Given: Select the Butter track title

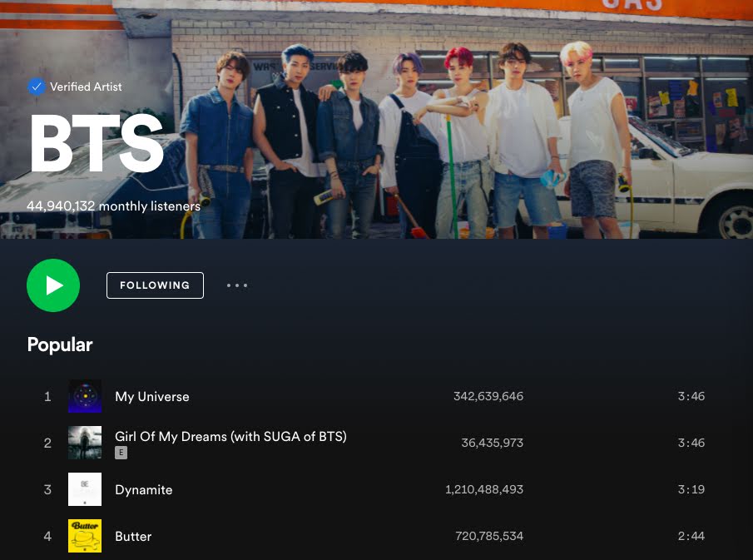Looking at the screenshot, I should 133,537.
